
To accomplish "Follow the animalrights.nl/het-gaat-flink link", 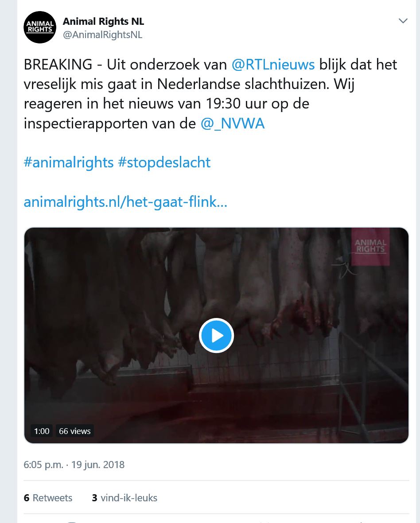I will coord(125,202).
